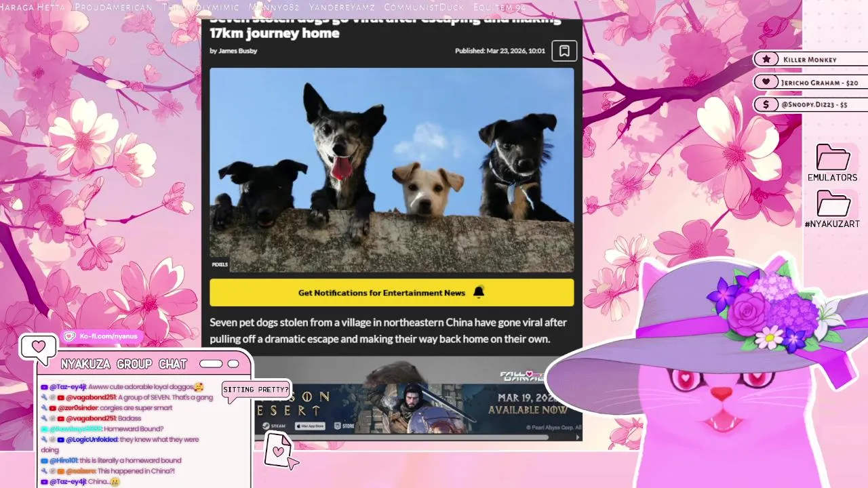Click the 'Killer Monkey' label
Screen dimensions: 868x488
[x=810, y=60]
